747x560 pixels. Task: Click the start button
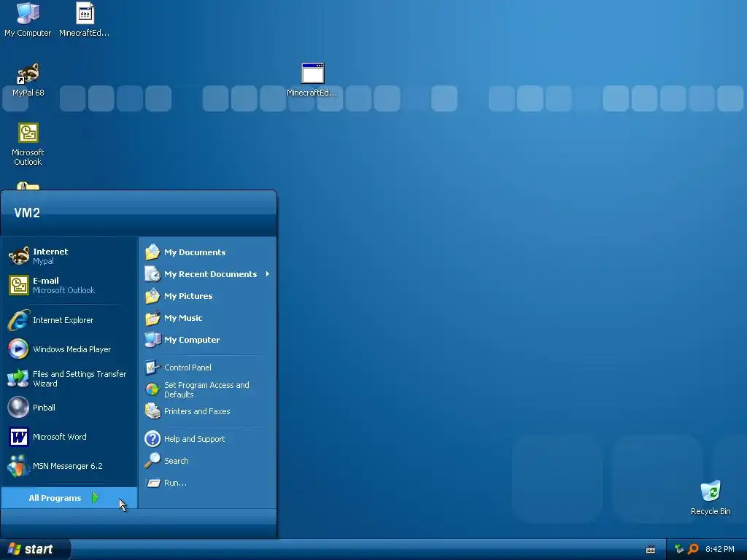(35, 549)
